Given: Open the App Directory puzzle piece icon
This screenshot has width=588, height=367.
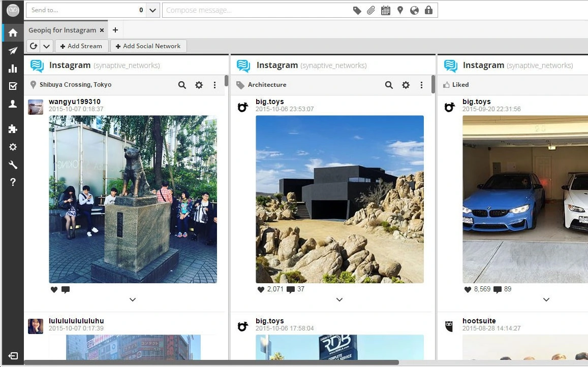Looking at the screenshot, I should click(13, 129).
